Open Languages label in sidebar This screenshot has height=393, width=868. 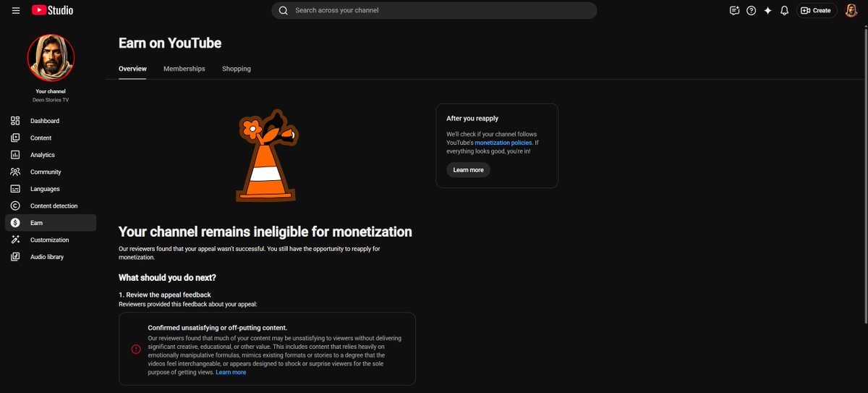pyautogui.click(x=45, y=189)
